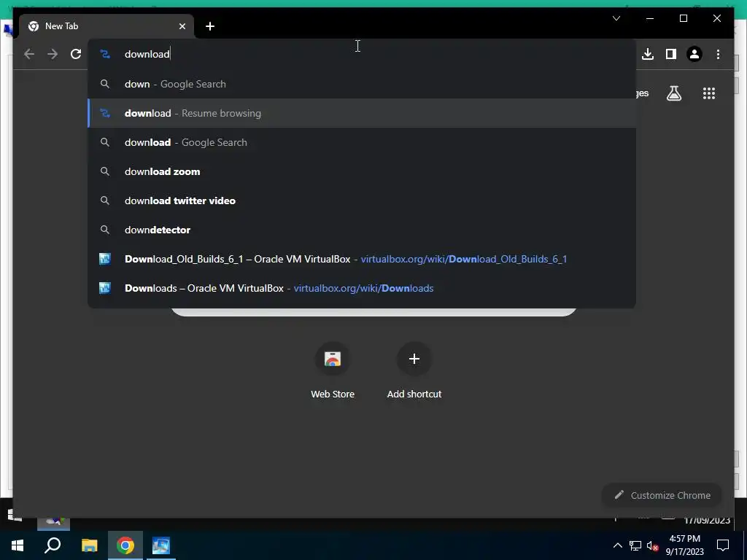
Task: Pick the 'download twitter video' suggestion
Action: [362, 201]
